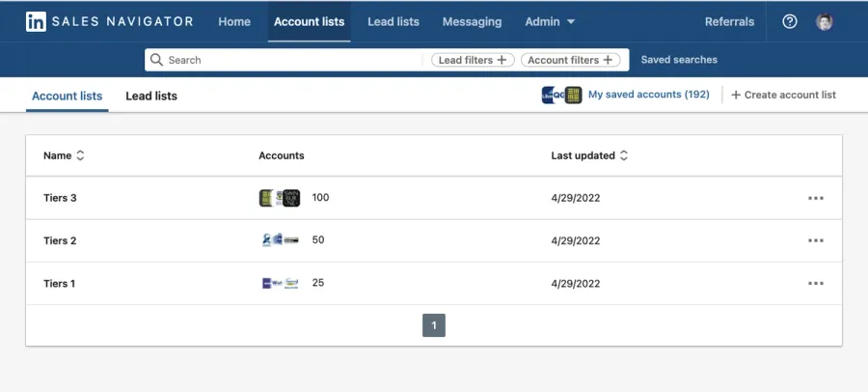Open more options for Tiers 3
Screen dimensions: 868x392
click(815, 198)
